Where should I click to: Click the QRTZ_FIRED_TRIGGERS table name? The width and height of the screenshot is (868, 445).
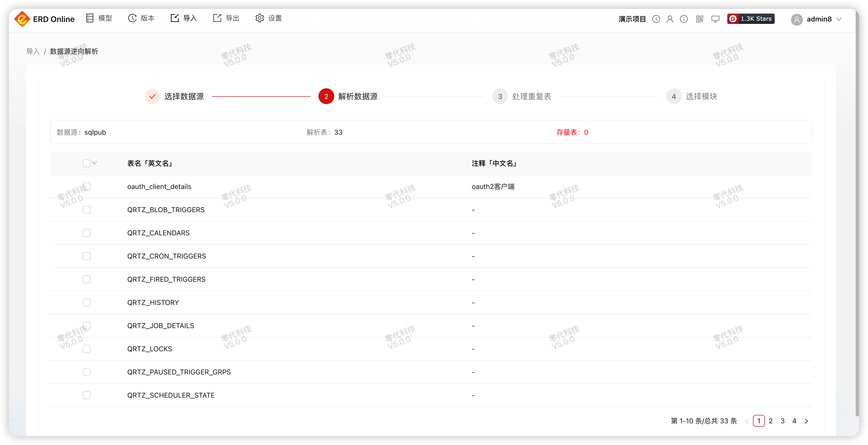click(x=166, y=279)
